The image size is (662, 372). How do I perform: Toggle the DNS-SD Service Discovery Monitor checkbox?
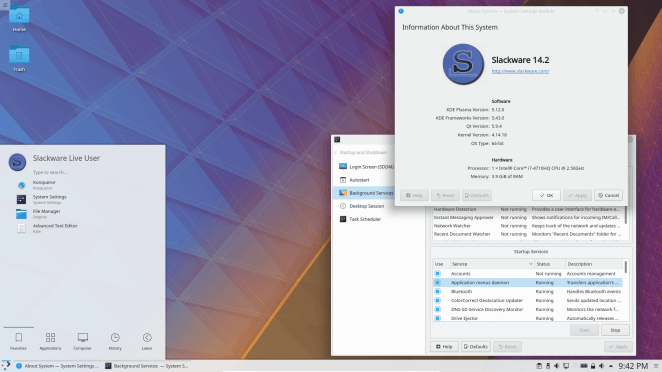click(x=438, y=309)
